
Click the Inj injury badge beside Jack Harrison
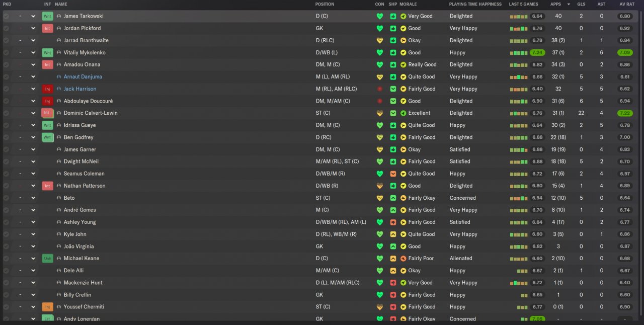[47, 89]
